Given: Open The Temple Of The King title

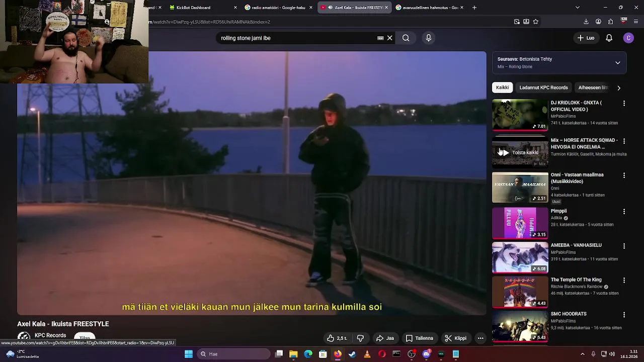Looking at the screenshot, I should tap(576, 280).
